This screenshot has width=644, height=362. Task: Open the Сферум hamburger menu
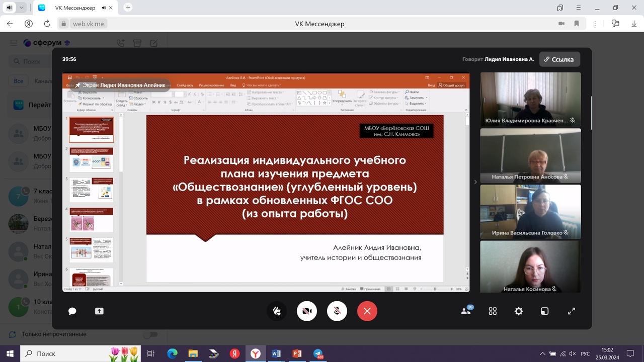point(14,43)
